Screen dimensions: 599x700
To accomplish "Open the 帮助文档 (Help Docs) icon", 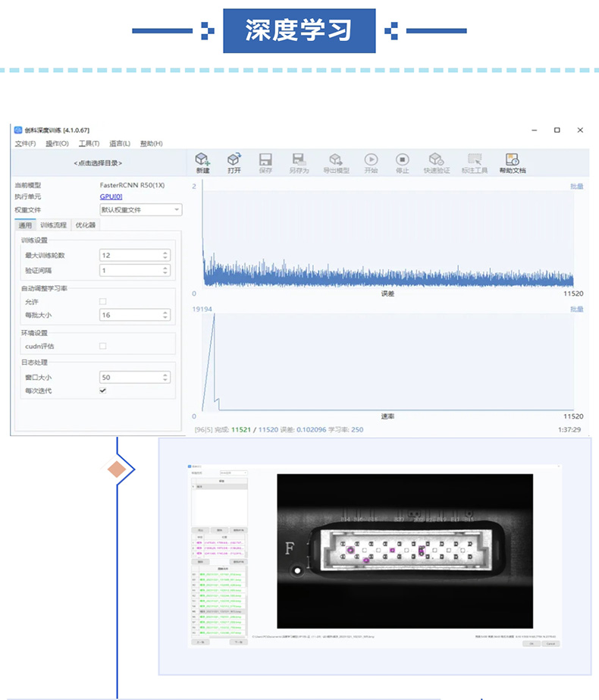I will coord(513,163).
